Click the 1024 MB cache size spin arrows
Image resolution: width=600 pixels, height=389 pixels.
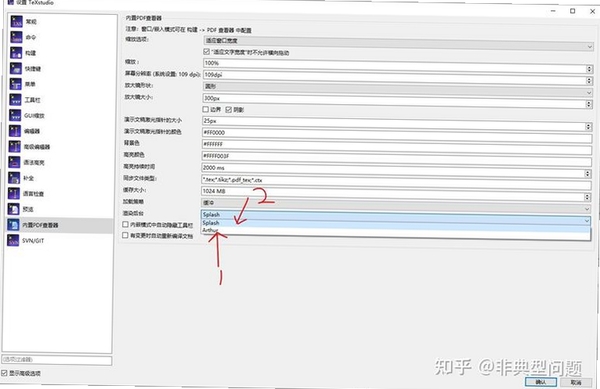[587, 197]
